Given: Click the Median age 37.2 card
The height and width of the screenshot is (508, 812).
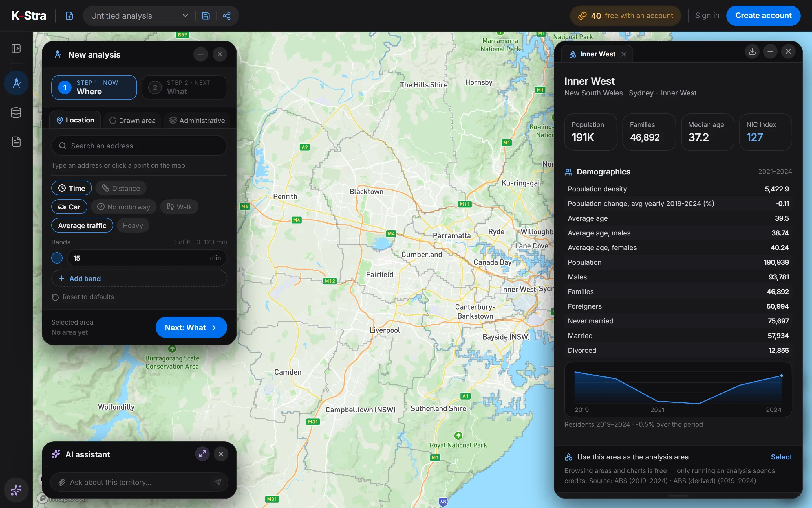Looking at the screenshot, I should point(707,132).
